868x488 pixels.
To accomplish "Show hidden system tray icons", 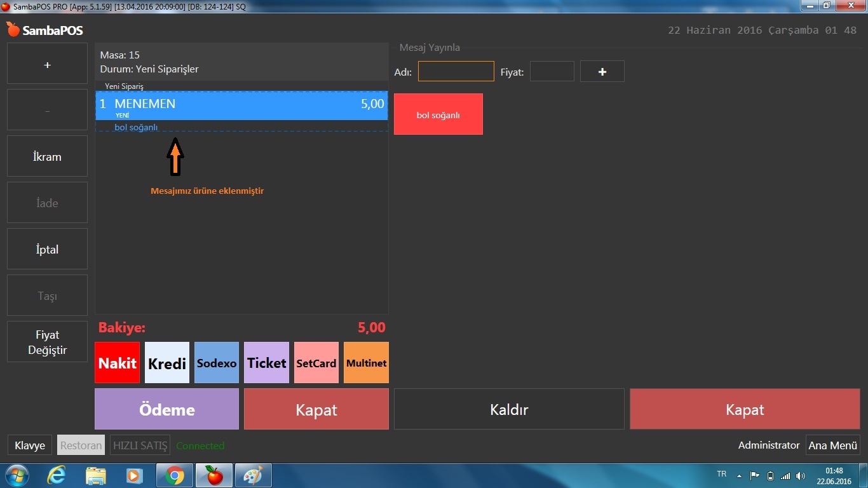I will point(739,475).
